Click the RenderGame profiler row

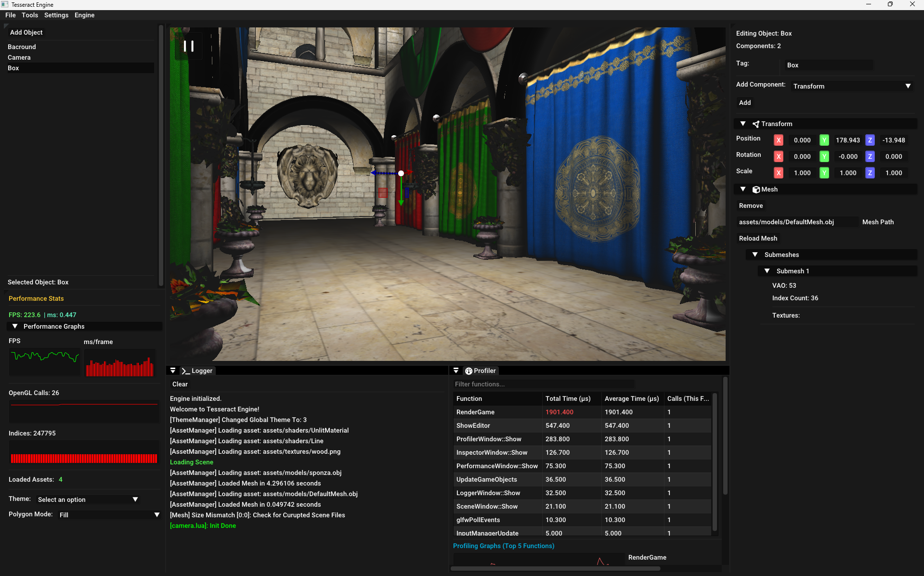pyautogui.click(x=582, y=412)
